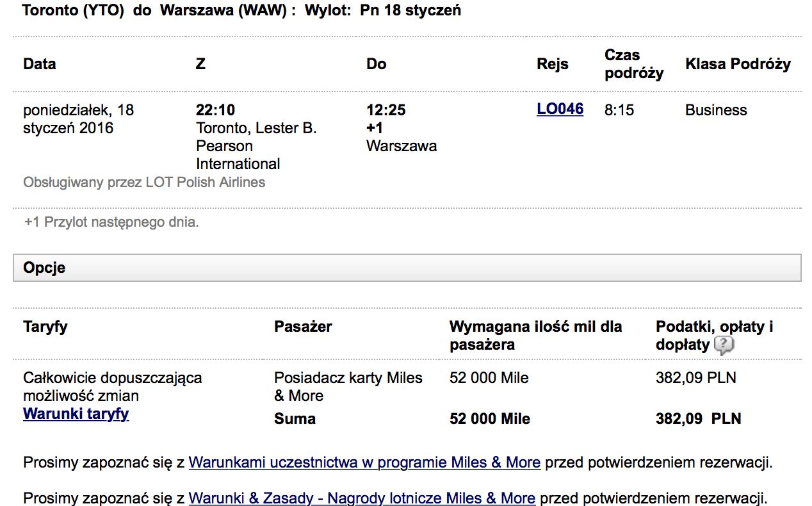
Task: Open the Warunki taryfy link
Action: (x=76, y=414)
